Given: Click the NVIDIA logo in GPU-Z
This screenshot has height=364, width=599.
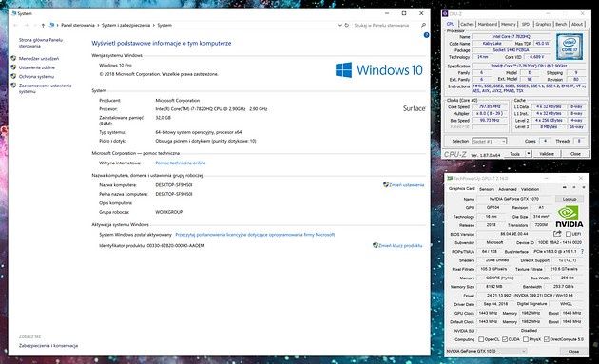Looking at the screenshot, I should 569,217.
